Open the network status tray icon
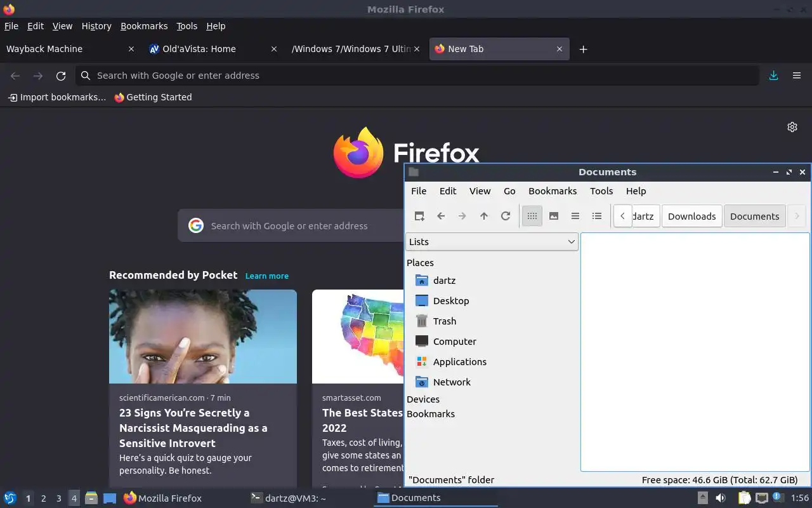Screen dimensions: 812x508 click(x=761, y=498)
